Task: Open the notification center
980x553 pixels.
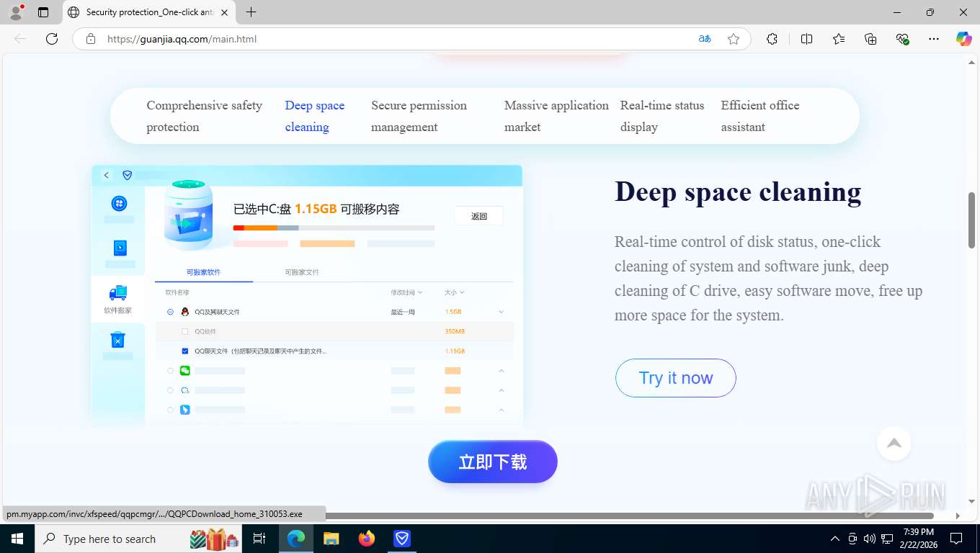Action: (956, 539)
